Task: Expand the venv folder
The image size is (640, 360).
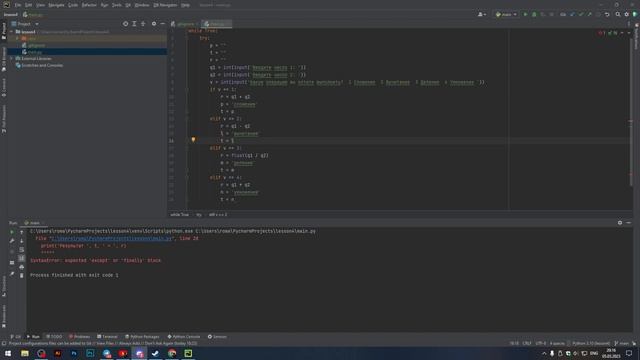Action: coord(18,38)
